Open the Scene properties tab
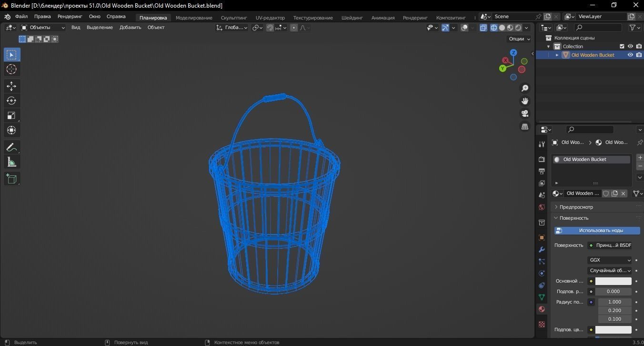Image resolution: width=644 pixels, height=346 pixels. [542, 195]
